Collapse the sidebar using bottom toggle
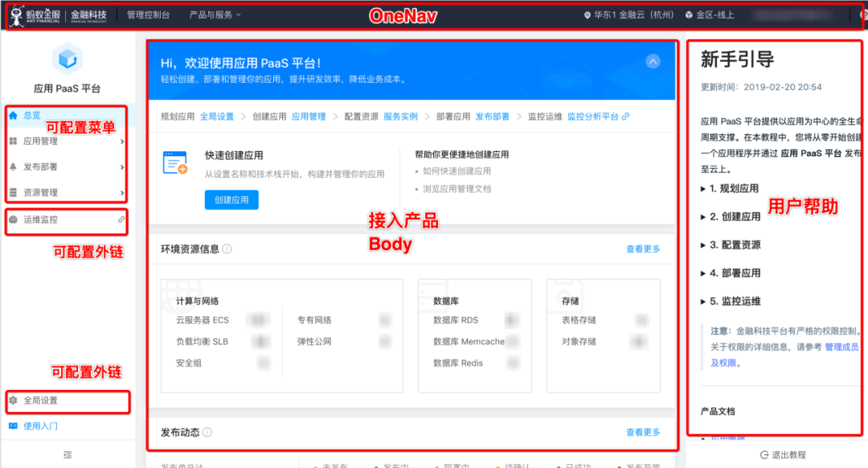 point(66,455)
